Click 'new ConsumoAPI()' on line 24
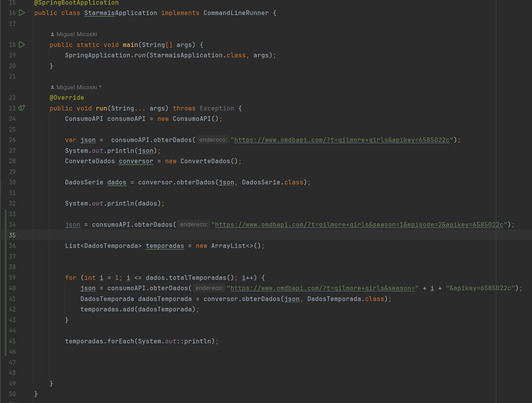 tap(188, 119)
